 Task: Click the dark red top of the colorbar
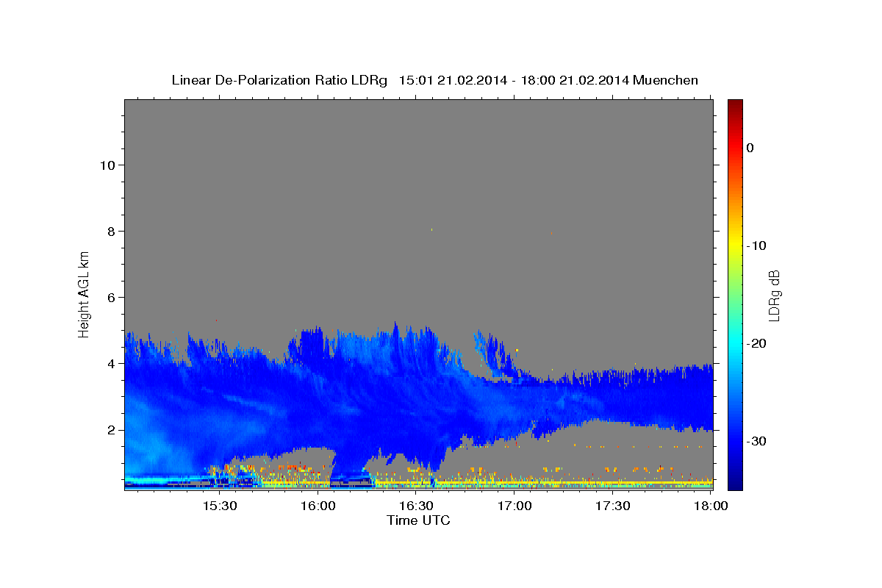pyautogui.click(x=735, y=107)
